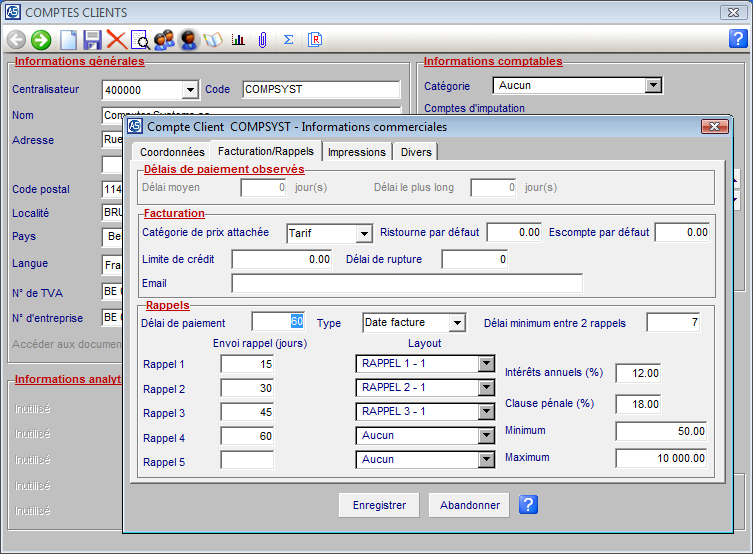753x554 pixels.
Task: Click the red X delete icon
Action: coord(116,40)
